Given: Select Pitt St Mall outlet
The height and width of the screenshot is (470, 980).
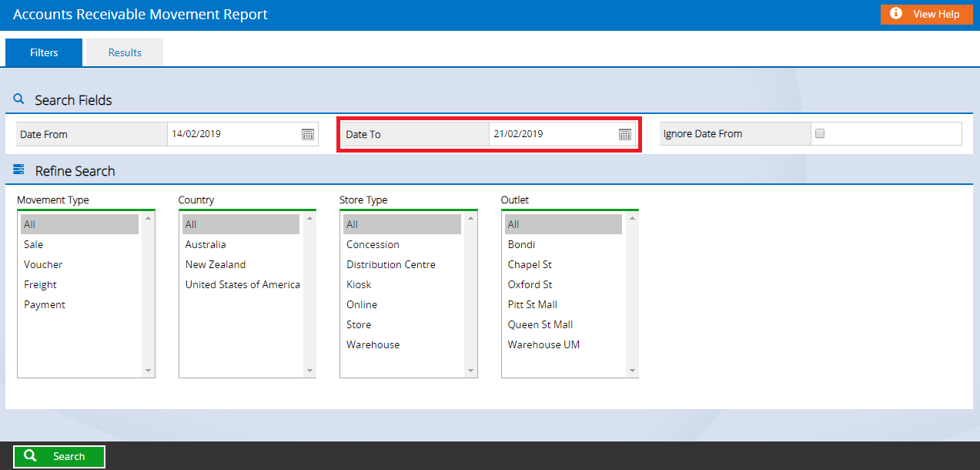Looking at the screenshot, I should click(x=564, y=304).
